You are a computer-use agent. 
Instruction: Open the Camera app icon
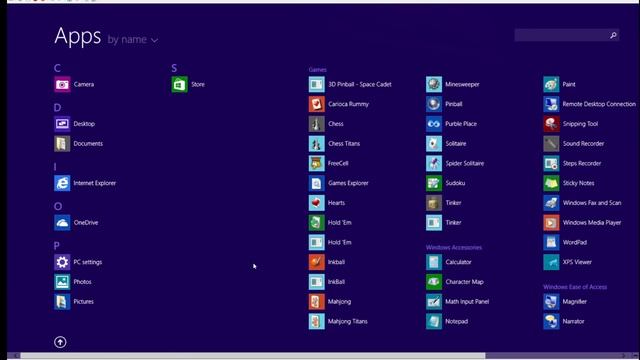tap(62, 84)
